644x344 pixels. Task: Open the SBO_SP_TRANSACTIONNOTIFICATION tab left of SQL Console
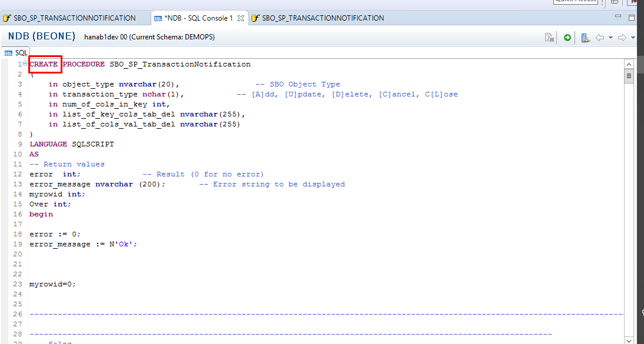75,18
